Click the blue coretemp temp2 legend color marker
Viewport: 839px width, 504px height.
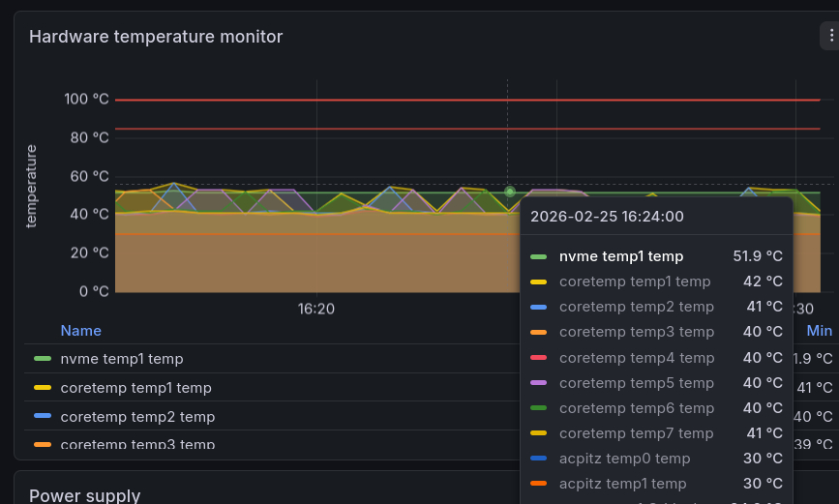click(43, 417)
